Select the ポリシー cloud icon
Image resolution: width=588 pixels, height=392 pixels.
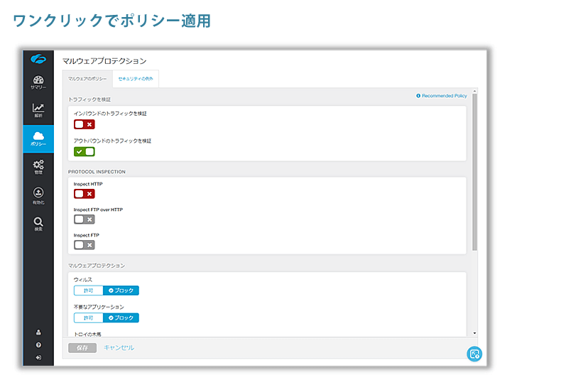(x=38, y=138)
